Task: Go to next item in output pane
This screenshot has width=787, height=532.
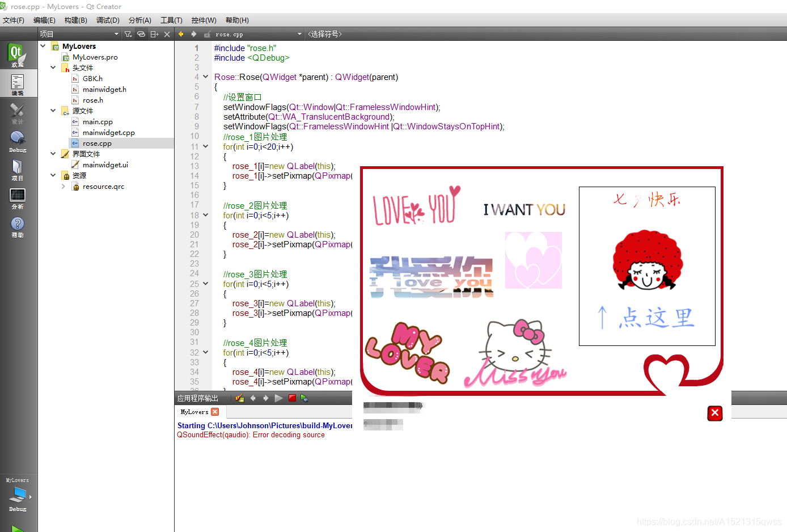Action: click(x=265, y=398)
